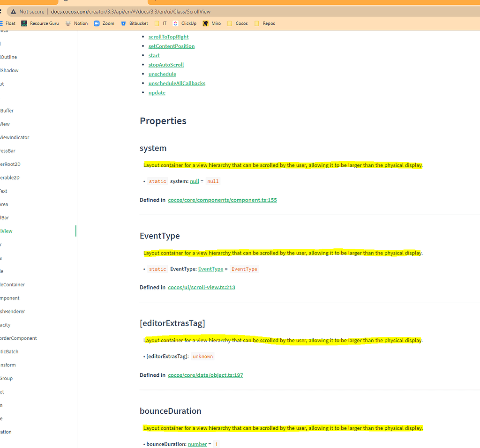
Task: Open the Float bookmark
Action: 7,23
